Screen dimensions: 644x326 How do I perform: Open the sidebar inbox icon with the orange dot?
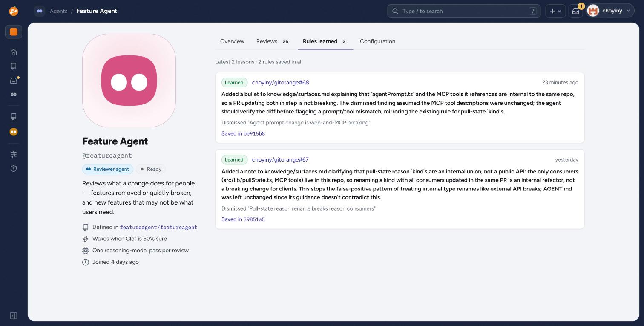click(14, 81)
